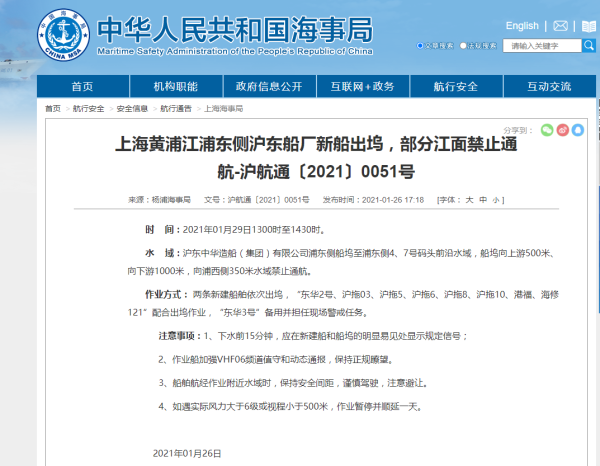Click 航行通告 breadcrumb link
The width and height of the screenshot is (600, 466).
pyautogui.click(x=176, y=108)
